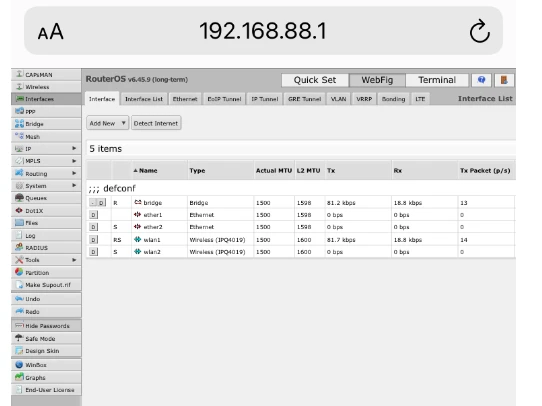542x406 pixels.
Task: Click the Detect Internet button
Action: click(156, 123)
